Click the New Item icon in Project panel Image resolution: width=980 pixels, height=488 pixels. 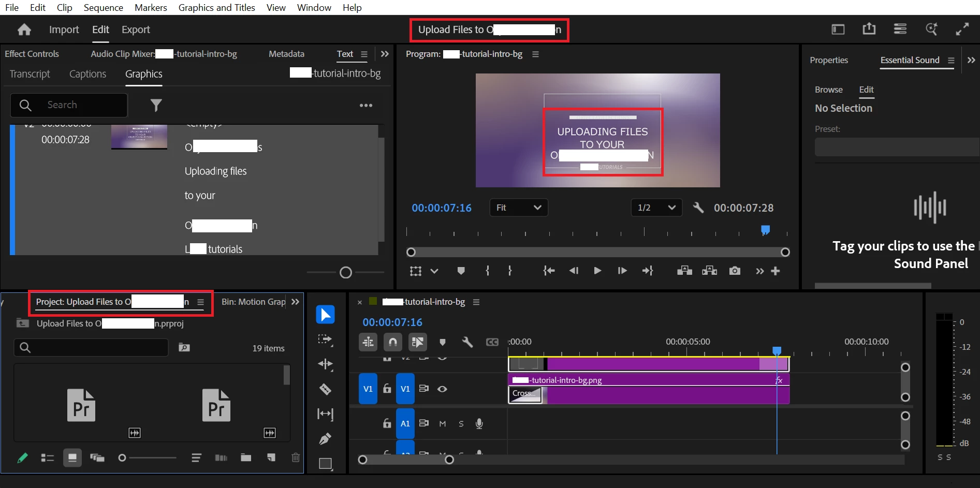pos(271,457)
